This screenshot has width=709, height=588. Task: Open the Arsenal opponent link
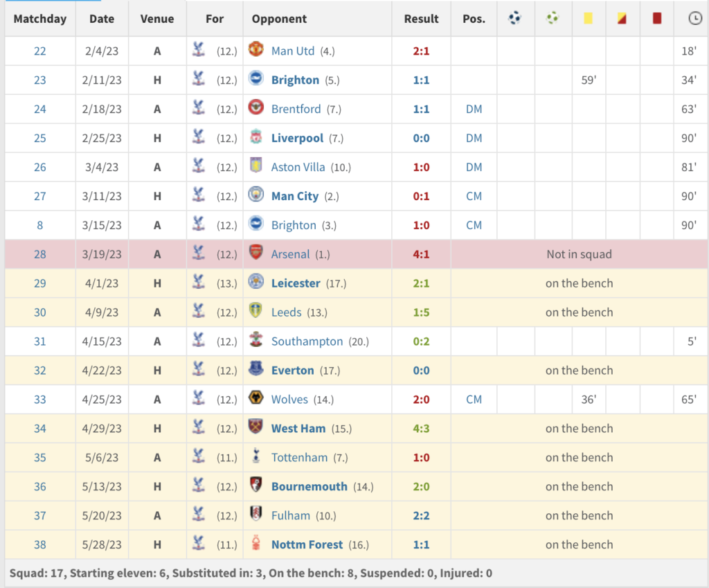click(x=290, y=254)
